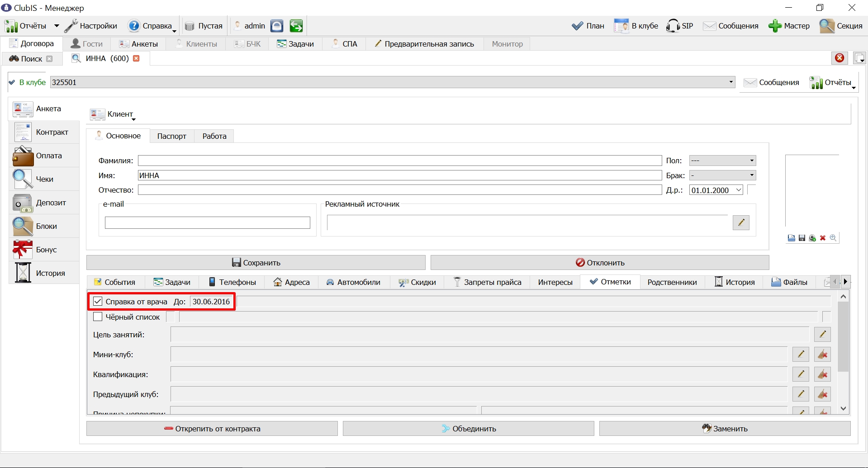Open the Предварительная запись tab
Image resolution: width=868 pixels, height=468 pixels.
424,44
